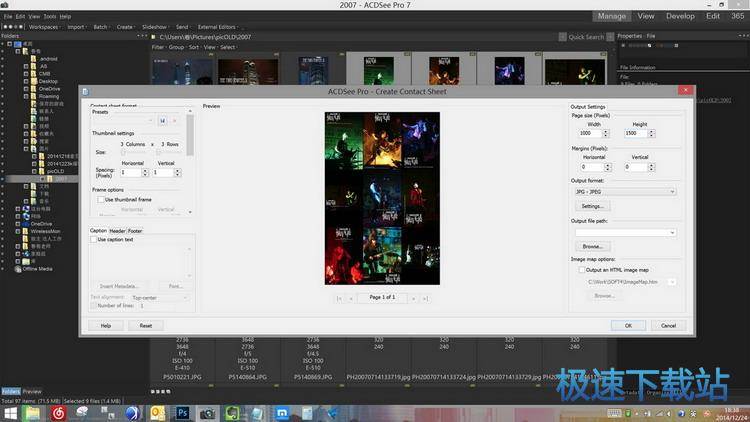Switch to the Footer tab
Screen dimensions: 750x422
(135, 230)
